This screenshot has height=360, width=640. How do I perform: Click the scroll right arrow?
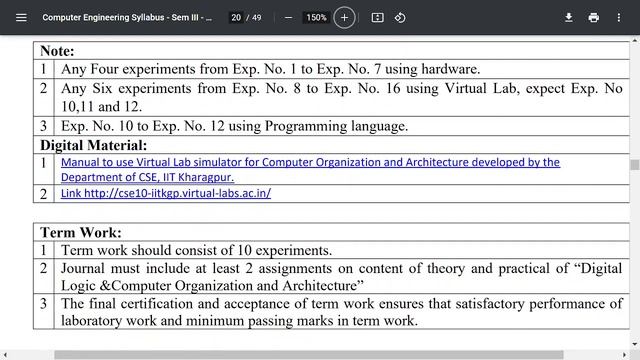624,355
